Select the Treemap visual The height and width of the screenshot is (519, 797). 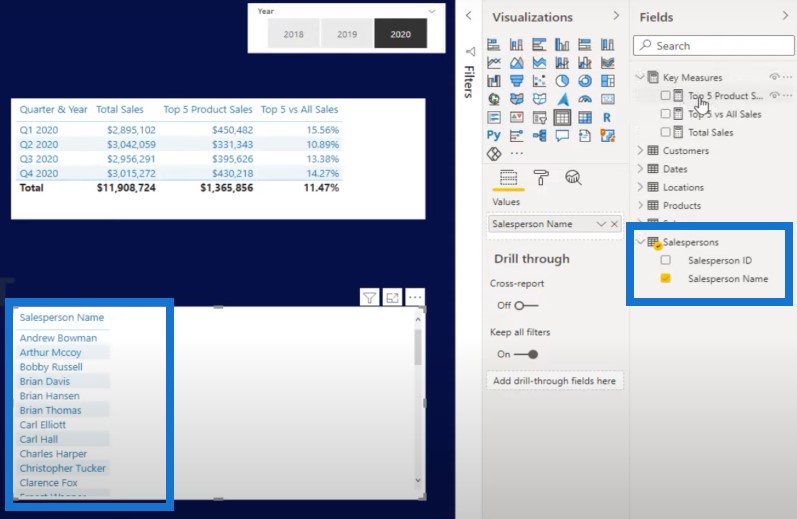coord(607,81)
